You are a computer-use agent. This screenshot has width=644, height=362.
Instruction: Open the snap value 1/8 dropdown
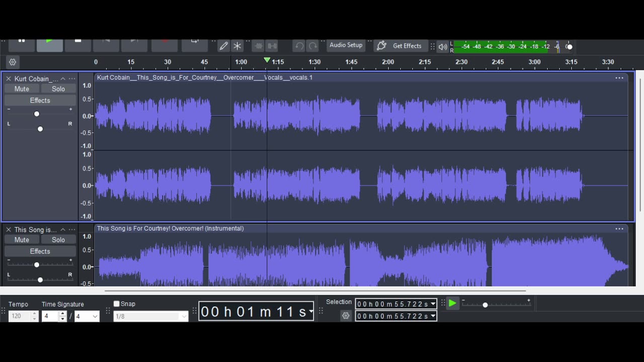[x=151, y=316]
